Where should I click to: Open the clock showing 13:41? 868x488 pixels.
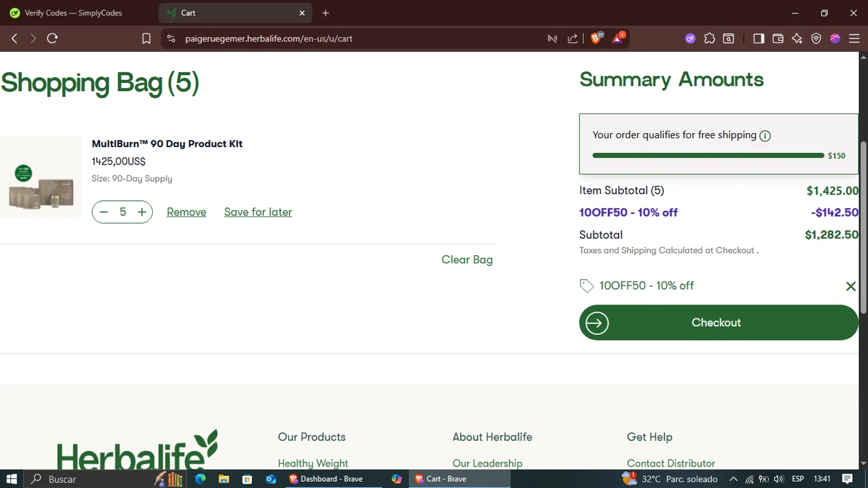pyautogui.click(x=822, y=479)
